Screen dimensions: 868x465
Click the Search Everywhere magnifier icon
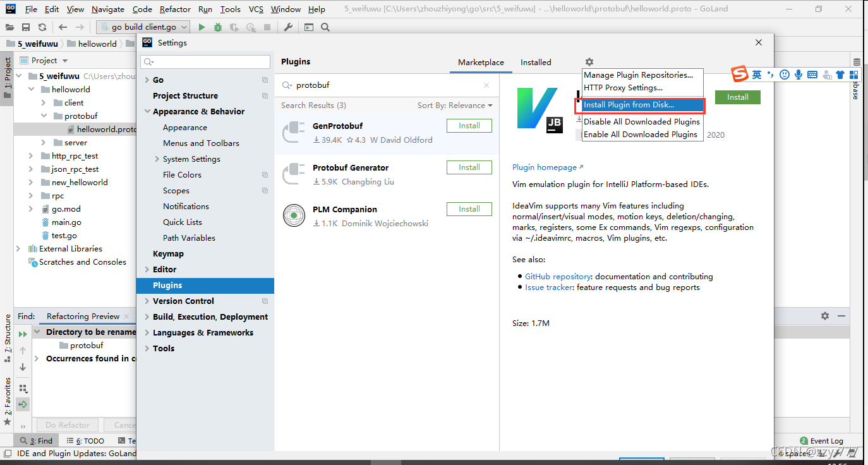325,27
